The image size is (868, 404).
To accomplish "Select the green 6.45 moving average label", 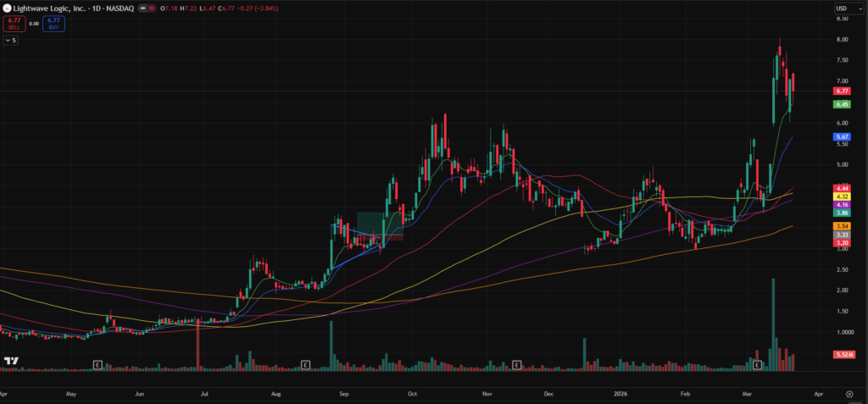I will click(x=842, y=104).
